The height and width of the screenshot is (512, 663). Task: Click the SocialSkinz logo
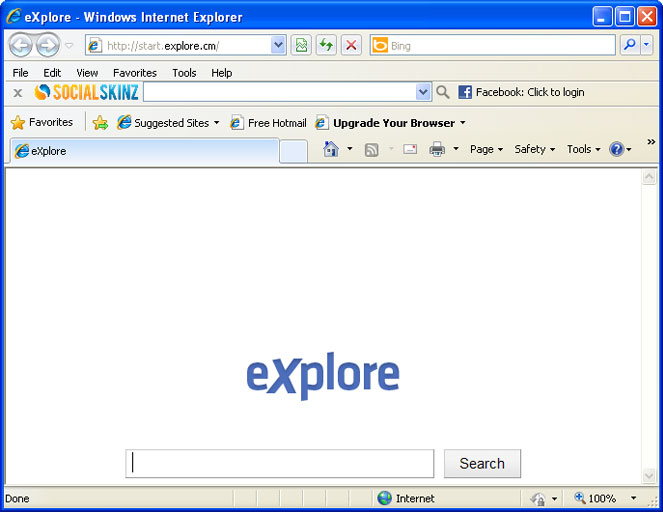coord(86,92)
